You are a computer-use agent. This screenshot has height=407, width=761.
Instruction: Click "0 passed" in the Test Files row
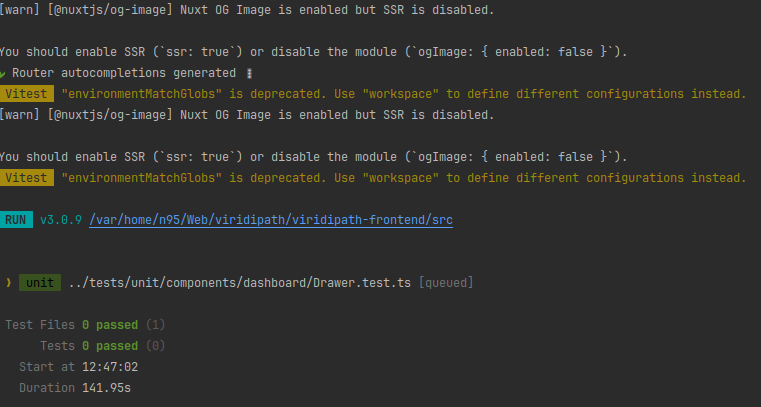pos(110,325)
